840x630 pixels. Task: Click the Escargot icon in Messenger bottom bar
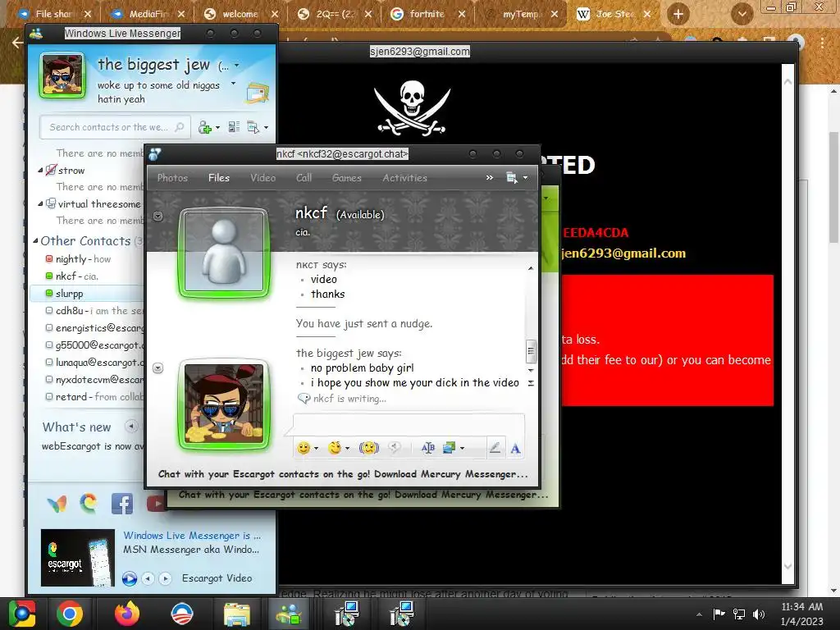[89, 503]
